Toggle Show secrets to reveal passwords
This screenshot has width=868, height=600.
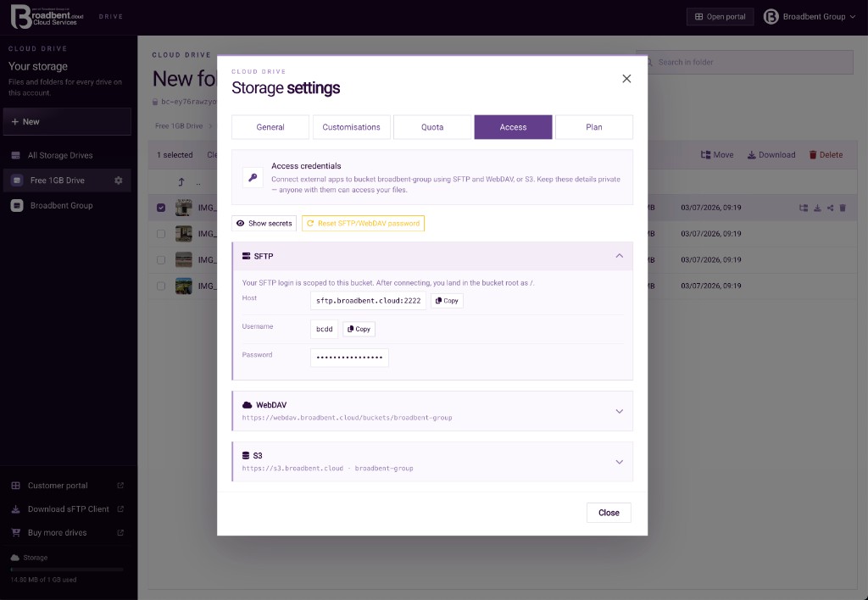[264, 223]
